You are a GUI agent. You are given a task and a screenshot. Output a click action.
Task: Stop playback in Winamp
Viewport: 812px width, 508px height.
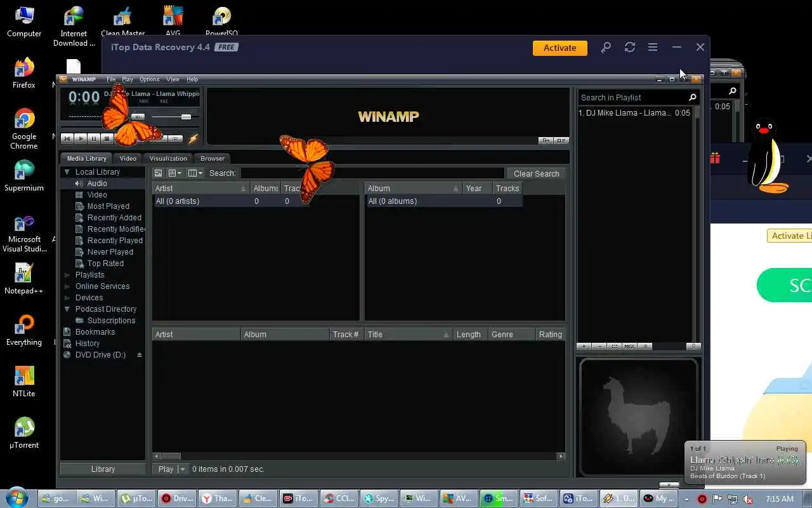[107, 138]
